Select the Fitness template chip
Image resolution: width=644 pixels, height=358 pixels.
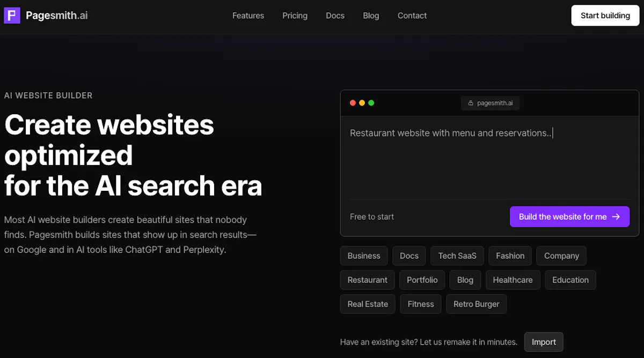421,304
